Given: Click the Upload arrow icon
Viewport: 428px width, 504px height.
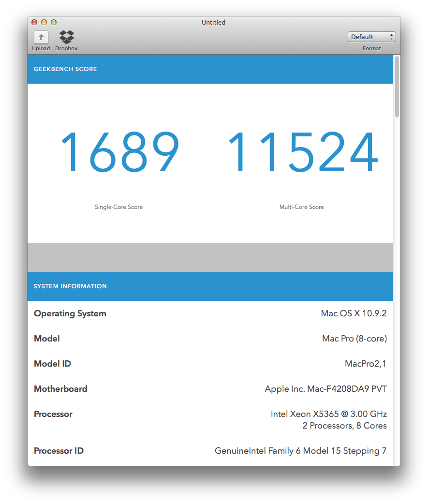Looking at the screenshot, I should [x=41, y=37].
